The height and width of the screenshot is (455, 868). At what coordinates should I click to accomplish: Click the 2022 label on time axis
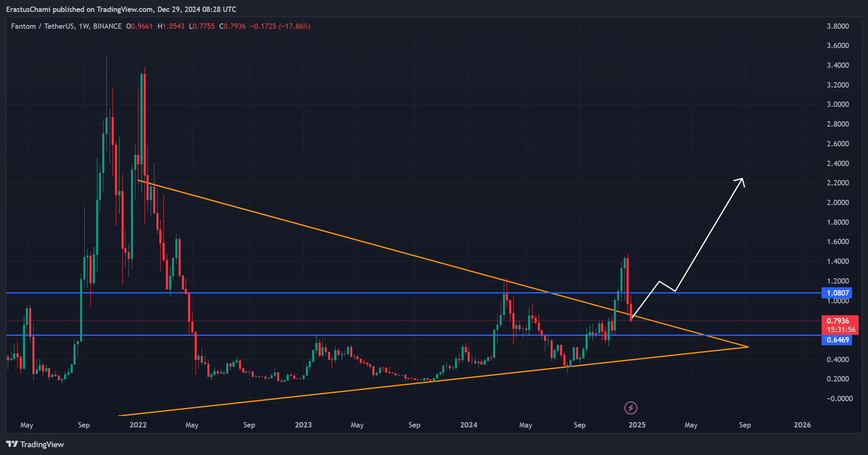tap(138, 425)
